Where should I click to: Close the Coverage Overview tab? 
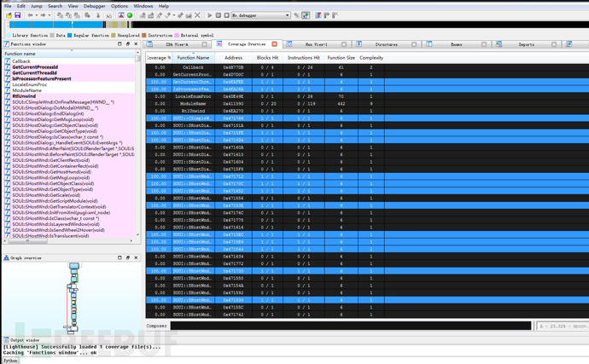tap(274, 43)
